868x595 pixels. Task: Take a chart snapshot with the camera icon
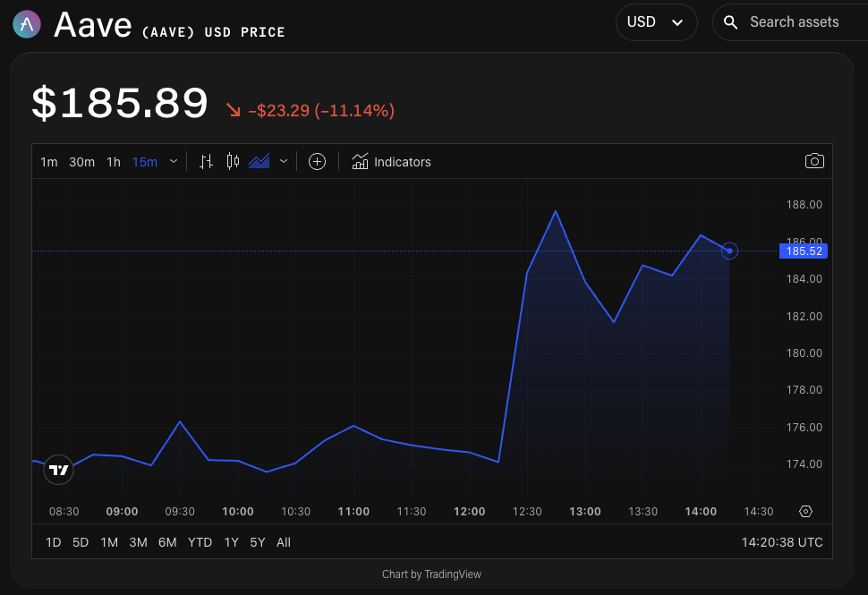[814, 161]
